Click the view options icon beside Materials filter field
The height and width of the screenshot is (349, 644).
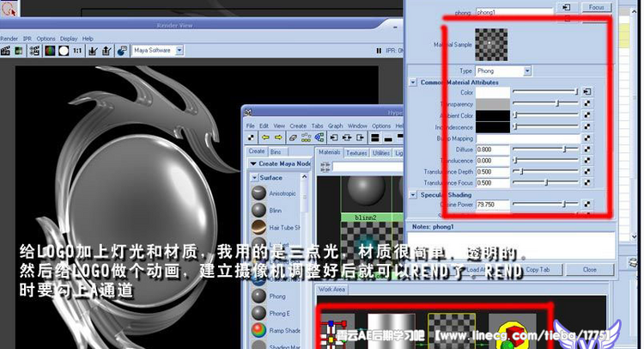tap(325, 166)
